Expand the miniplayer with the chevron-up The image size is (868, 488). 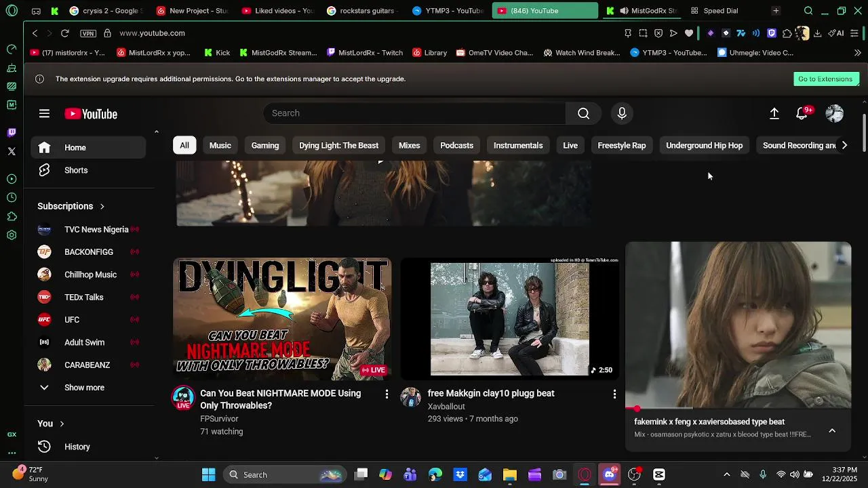click(x=832, y=431)
